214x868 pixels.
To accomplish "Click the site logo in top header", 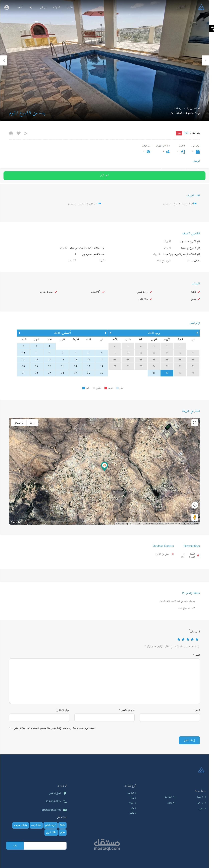I will [201, 7].
